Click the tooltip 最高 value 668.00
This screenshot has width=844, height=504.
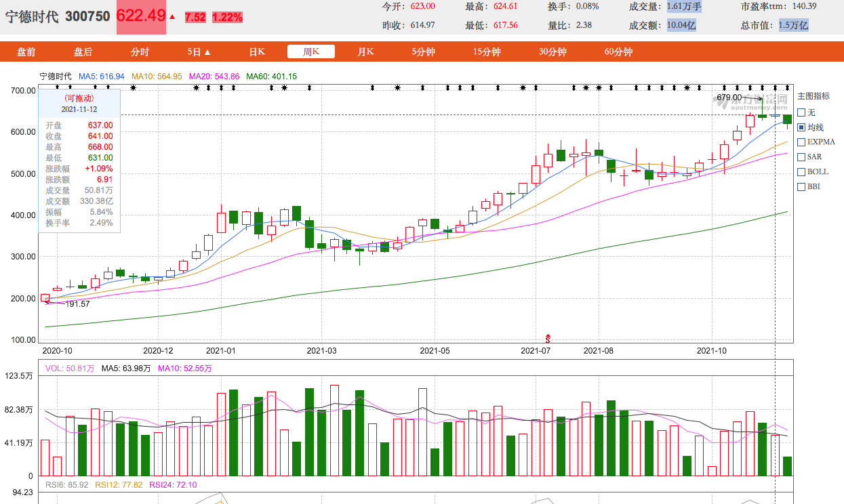(x=100, y=147)
